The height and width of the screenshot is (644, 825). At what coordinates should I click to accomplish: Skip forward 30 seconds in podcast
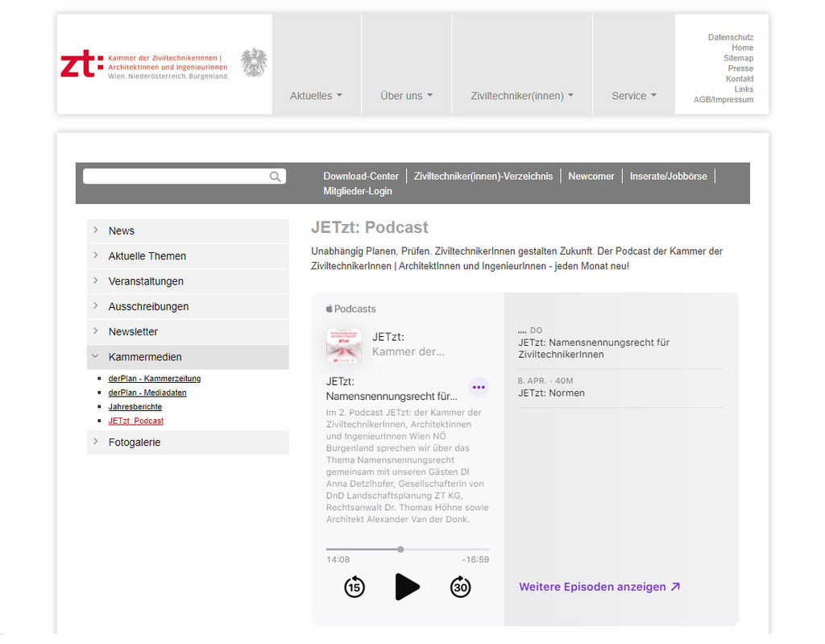coord(460,587)
